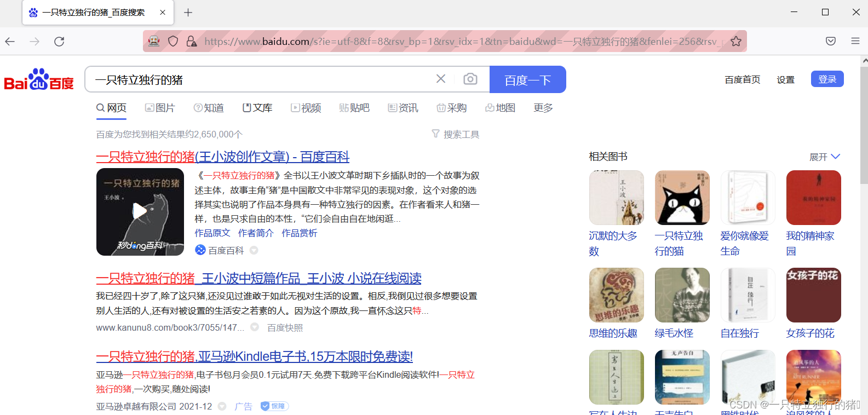The width and height of the screenshot is (868, 415).
Task: Select the 网页 results tab
Action: [112, 108]
